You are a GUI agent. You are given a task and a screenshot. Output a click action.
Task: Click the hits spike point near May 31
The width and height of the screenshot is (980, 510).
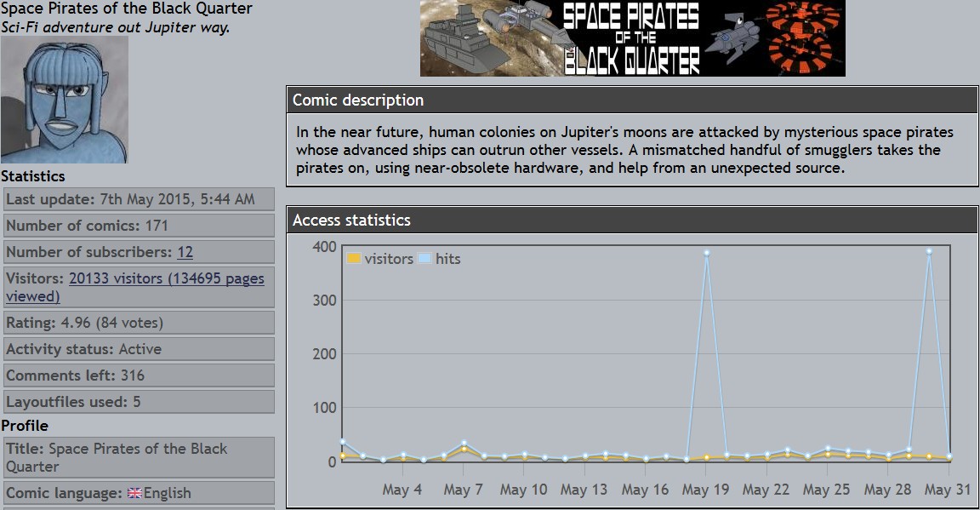[928, 251]
